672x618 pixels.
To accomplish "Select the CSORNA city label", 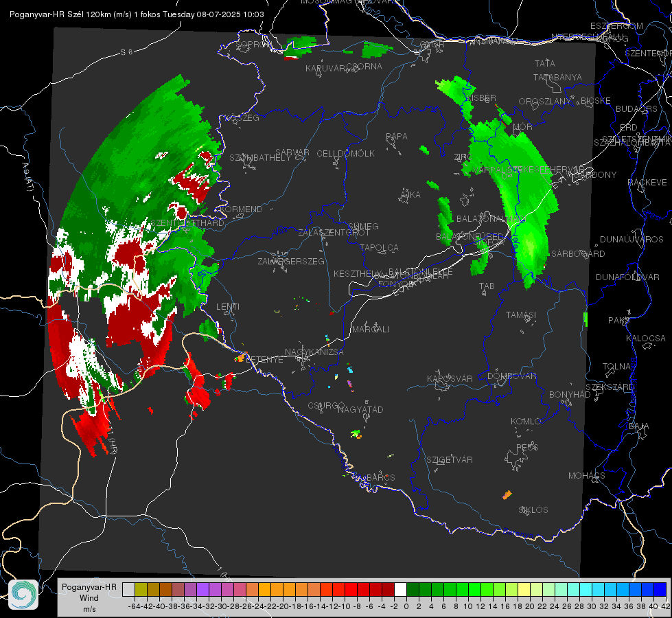I will 364,67.
